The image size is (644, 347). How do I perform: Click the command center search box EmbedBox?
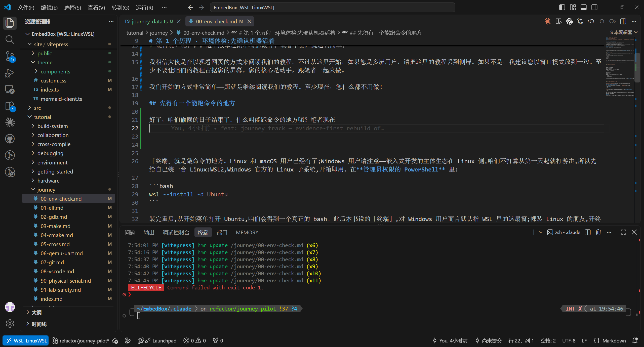click(333, 8)
